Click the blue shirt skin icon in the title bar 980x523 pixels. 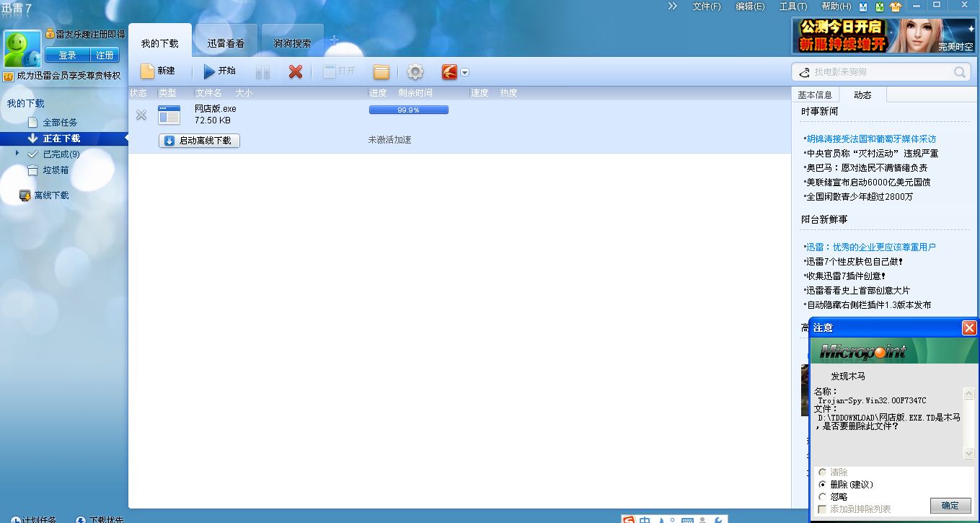pos(863,6)
